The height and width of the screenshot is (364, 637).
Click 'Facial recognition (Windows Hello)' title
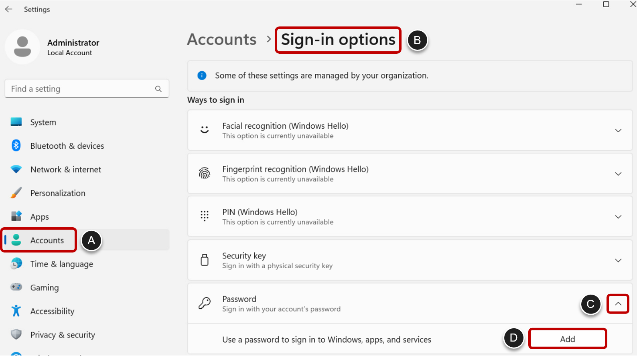286,126
